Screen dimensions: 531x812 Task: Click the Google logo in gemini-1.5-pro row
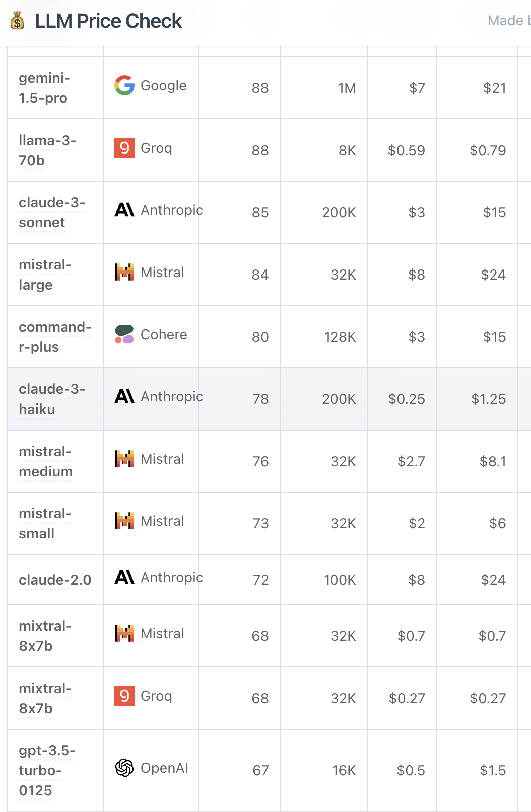124,85
